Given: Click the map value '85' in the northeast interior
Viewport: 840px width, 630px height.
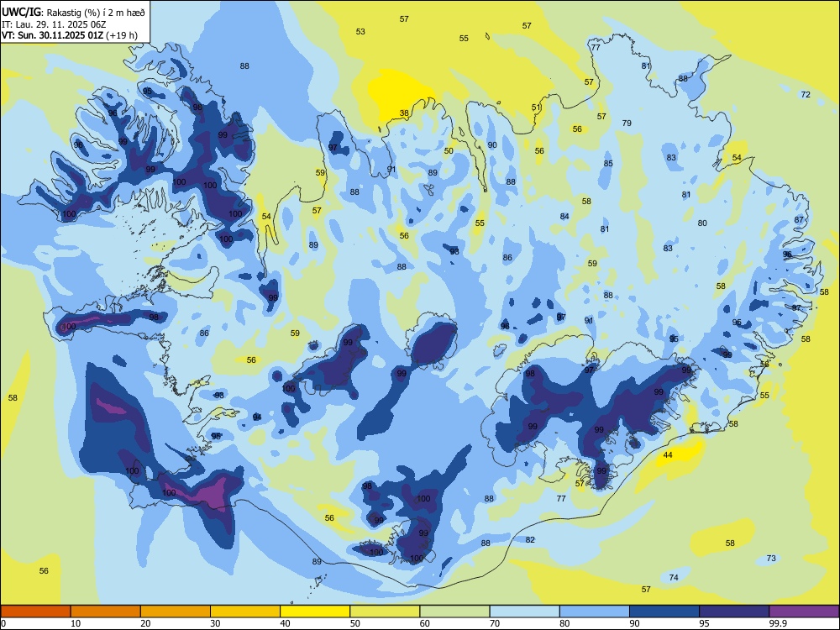Looking at the screenshot, I should coord(608,164).
